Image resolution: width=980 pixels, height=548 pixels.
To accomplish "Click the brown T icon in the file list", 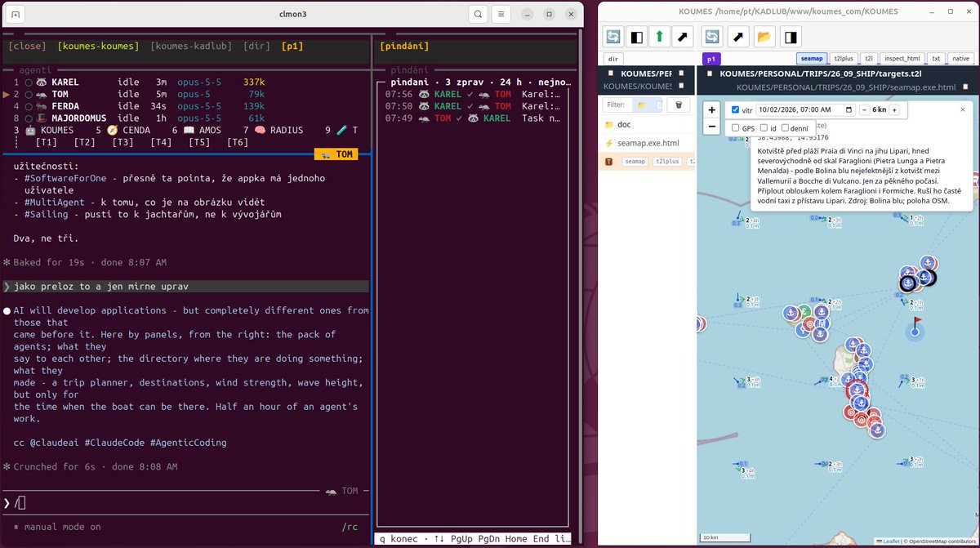I will coord(608,162).
